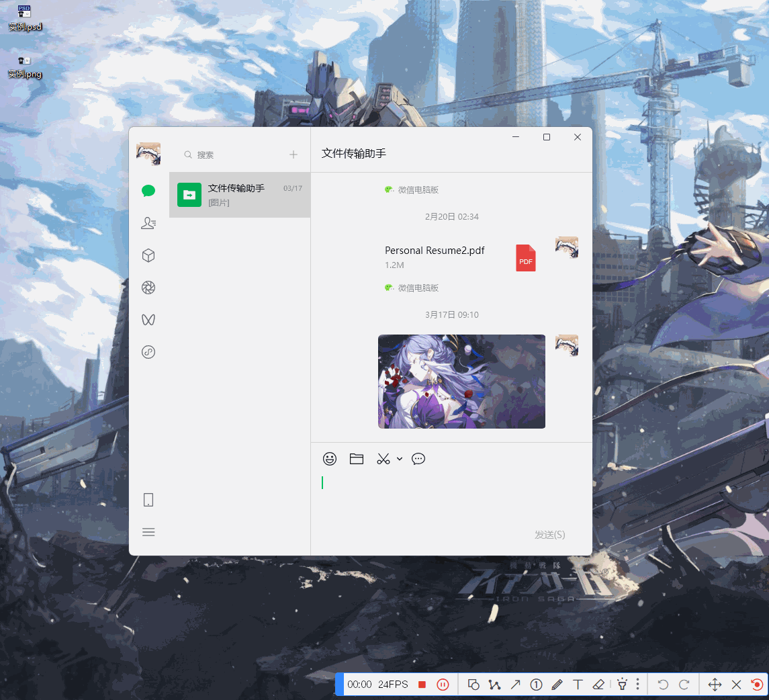Image resolution: width=769 pixels, height=700 pixels.
Task: Click the send file folder icon
Action: (357, 459)
